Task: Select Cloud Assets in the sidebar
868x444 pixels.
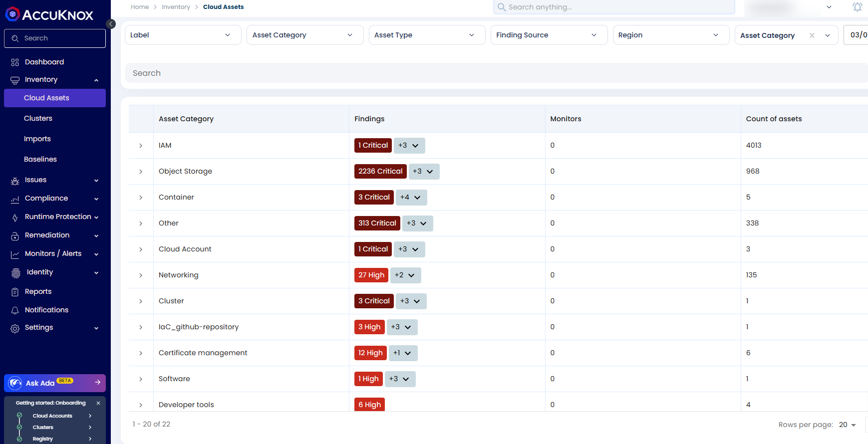Action: tap(55, 98)
